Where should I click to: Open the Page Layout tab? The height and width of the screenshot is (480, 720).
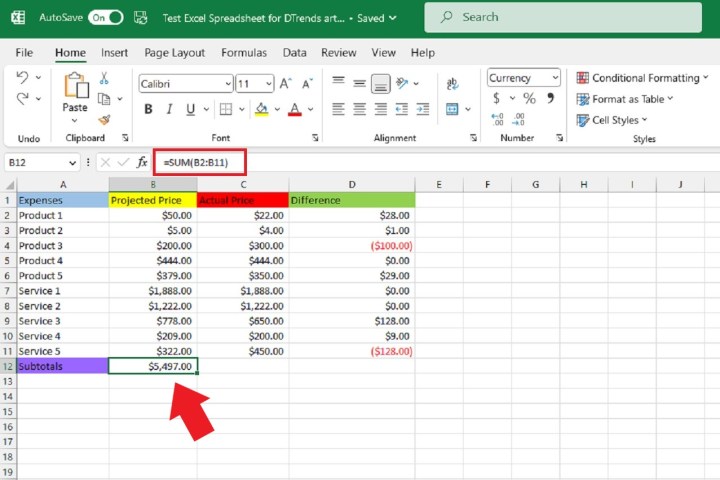click(x=174, y=53)
